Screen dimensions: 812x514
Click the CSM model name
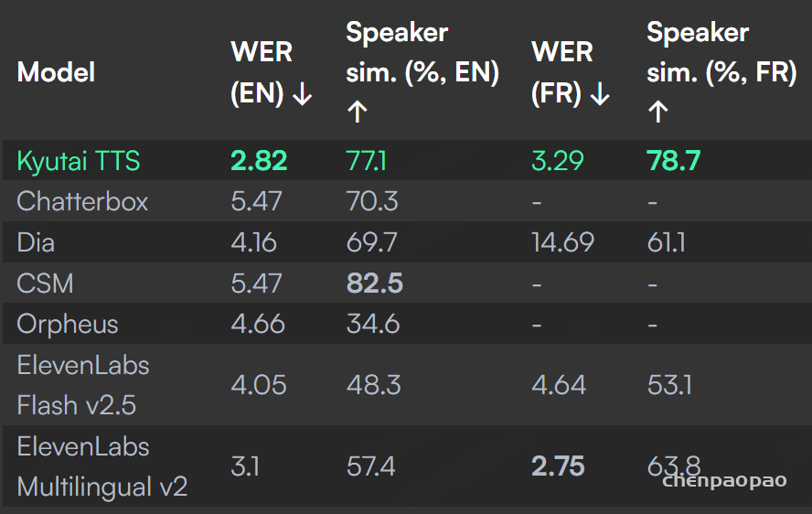[x=45, y=284]
